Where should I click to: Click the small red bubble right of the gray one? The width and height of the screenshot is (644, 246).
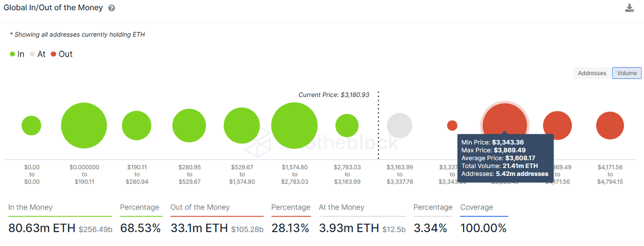click(452, 126)
